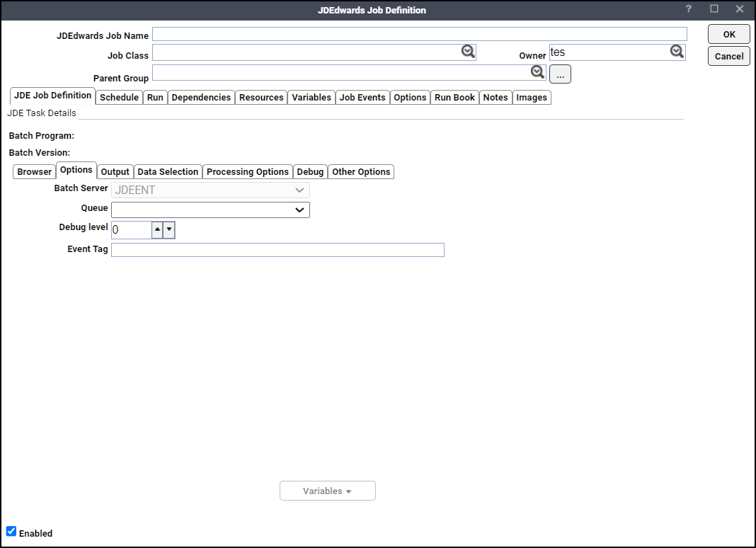Open the Job Class lookup search icon
756x548 pixels.
tap(468, 52)
